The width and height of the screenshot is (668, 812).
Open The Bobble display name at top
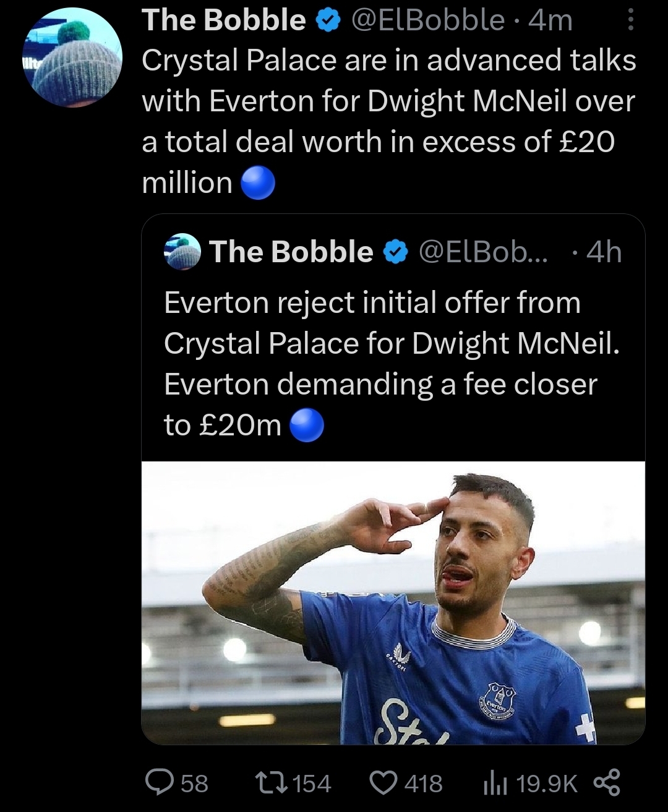(224, 20)
